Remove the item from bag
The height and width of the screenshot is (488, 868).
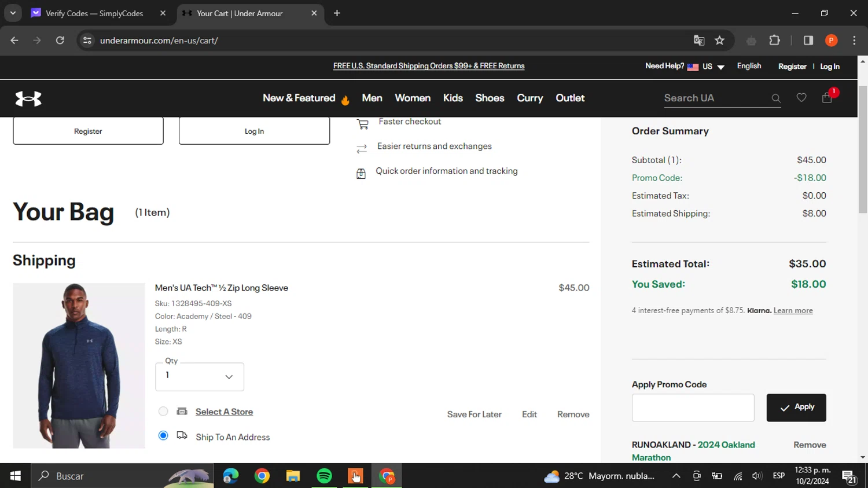click(x=573, y=414)
